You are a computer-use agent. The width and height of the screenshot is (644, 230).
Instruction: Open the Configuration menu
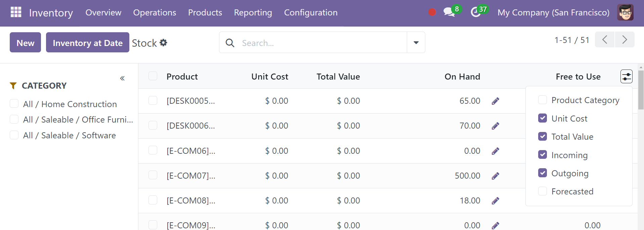pos(311,12)
